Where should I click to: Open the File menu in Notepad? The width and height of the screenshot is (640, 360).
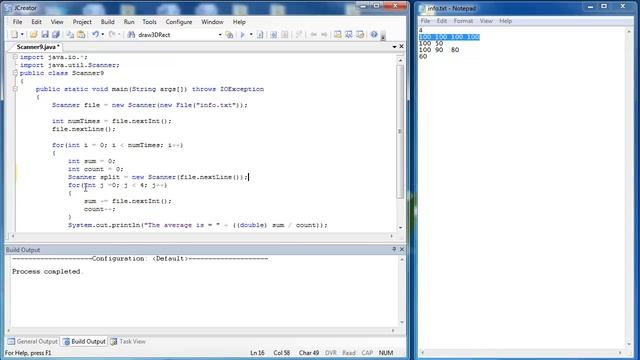[425, 21]
